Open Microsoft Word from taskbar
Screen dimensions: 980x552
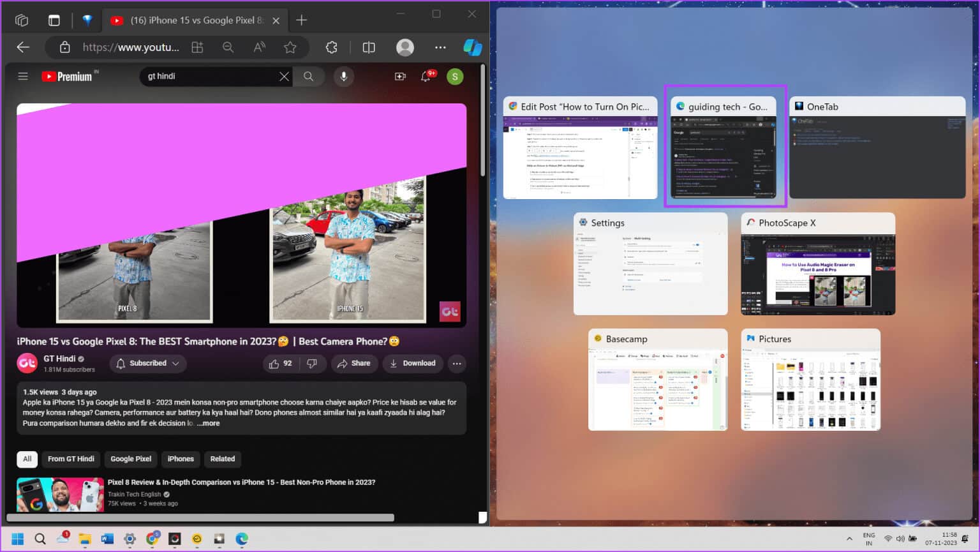point(107,539)
